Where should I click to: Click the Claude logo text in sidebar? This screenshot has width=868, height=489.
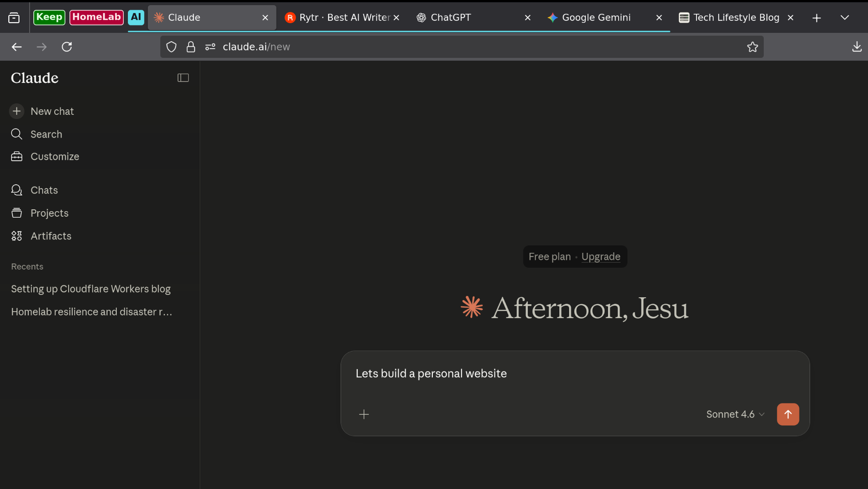35,78
